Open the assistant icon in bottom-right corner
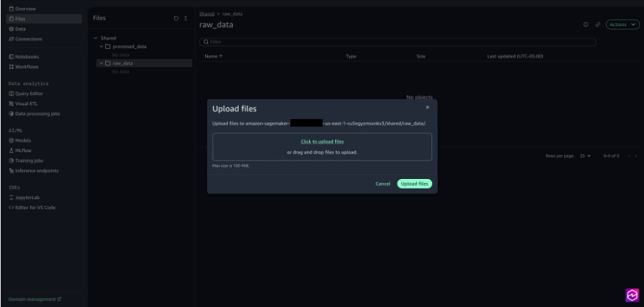 click(632, 295)
